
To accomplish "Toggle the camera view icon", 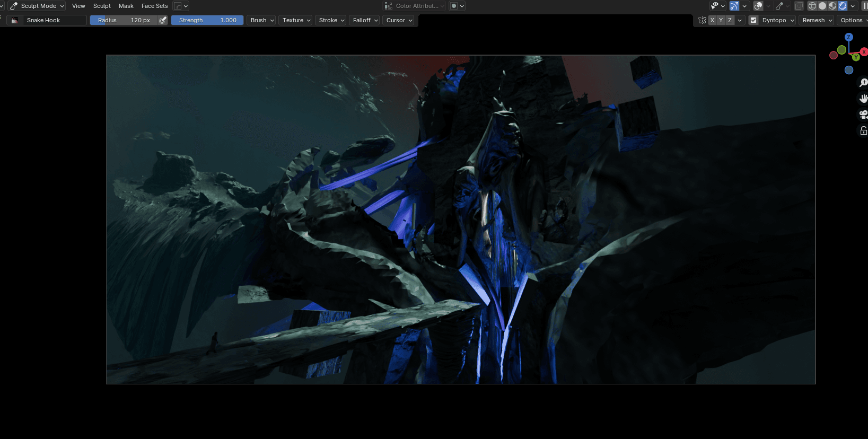I will tap(863, 115).
